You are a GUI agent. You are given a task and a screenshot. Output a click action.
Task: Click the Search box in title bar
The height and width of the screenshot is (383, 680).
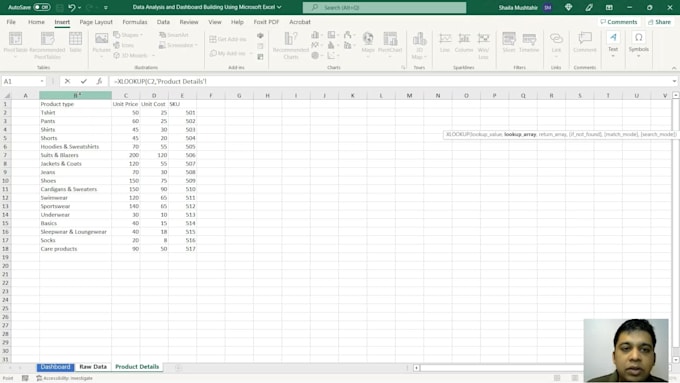tap(384, 7)
